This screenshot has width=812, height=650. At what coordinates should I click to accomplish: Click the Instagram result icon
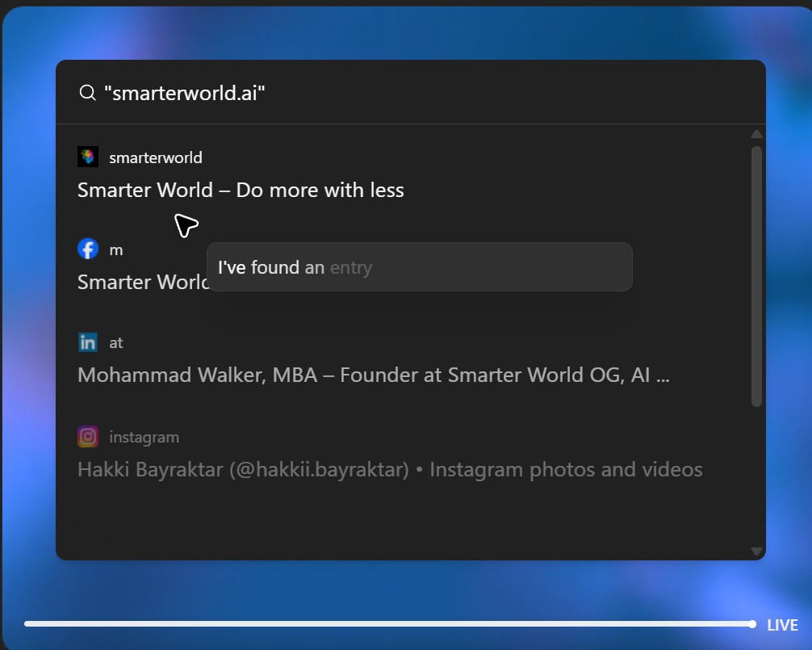point(88,437)
